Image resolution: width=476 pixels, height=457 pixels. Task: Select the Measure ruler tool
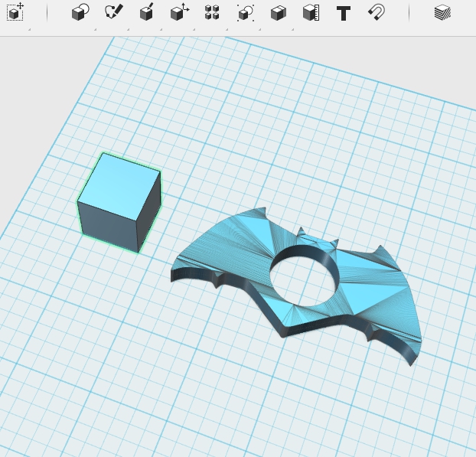click(311, 13)
